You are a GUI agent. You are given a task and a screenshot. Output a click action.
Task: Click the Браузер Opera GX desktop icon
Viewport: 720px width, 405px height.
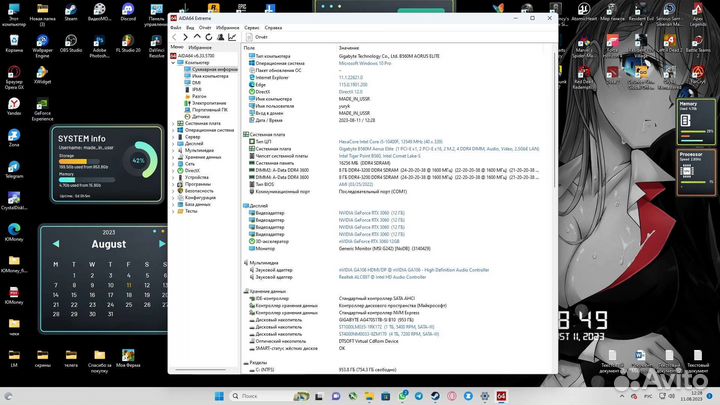coord(14,78)
